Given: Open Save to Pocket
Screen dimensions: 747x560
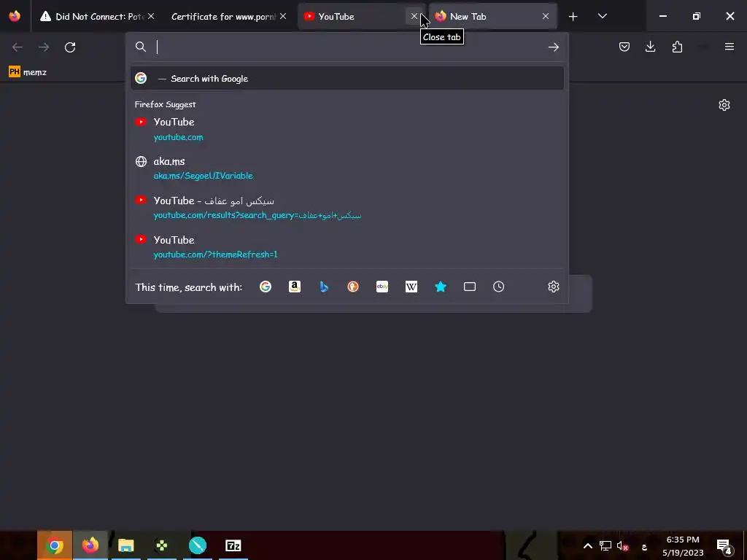Looking at the screenshot, I should click(x=624, y=47).
